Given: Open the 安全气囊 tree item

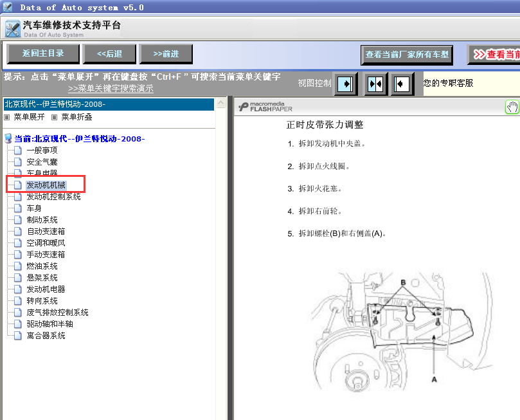Looking at the screenshot, I should [x=42, y=162].
